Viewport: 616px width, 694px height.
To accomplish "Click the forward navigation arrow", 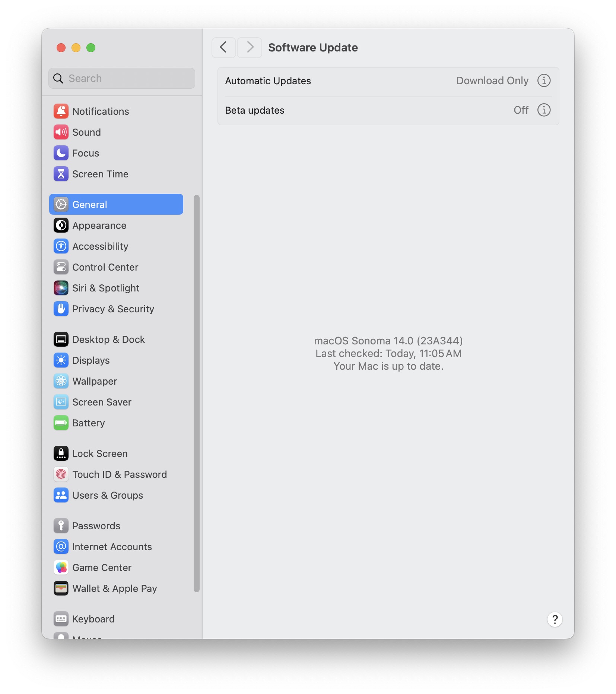I will pos(249,47).
